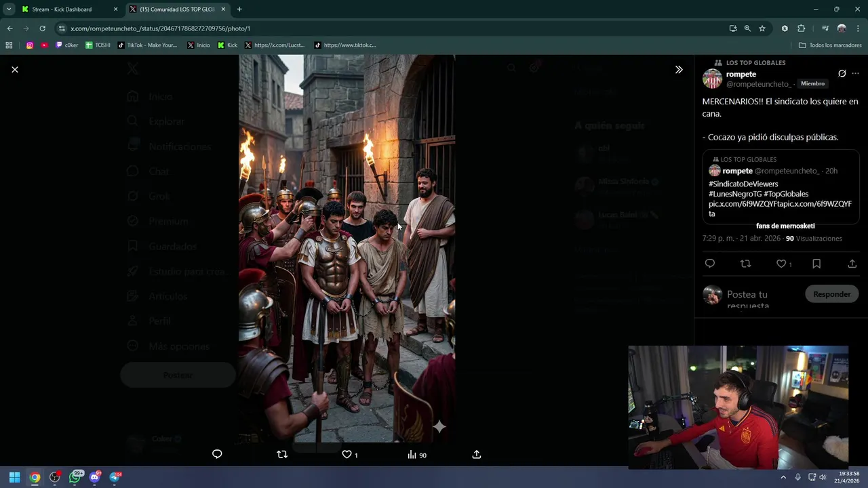Click the address bar URL
The image size is (868, 488).
[160, 28]
